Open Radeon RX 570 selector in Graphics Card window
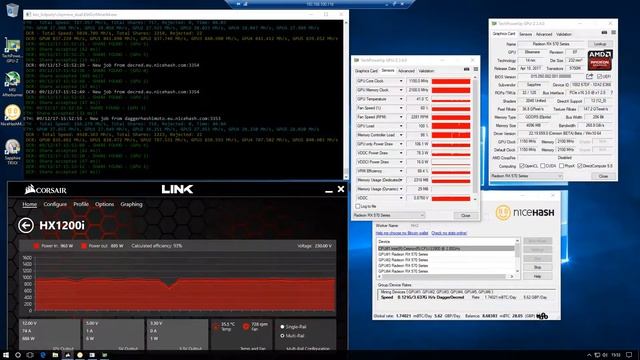640x360 pixels. tap(526, 176)
